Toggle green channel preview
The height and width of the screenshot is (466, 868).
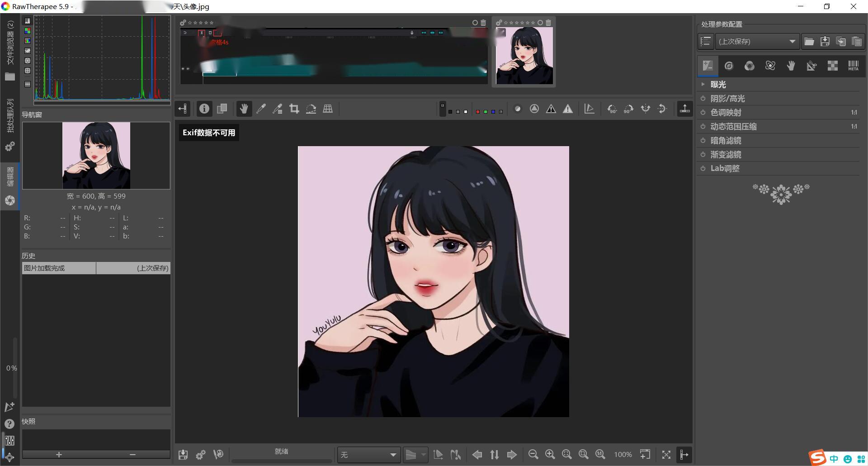(x=485, y=111)
